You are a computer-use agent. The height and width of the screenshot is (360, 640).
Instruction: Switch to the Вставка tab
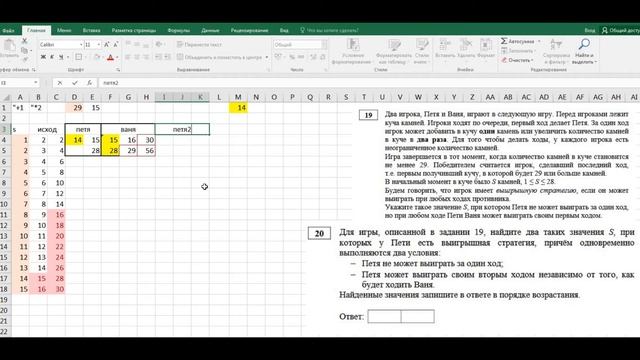click(x=91, y=30)
